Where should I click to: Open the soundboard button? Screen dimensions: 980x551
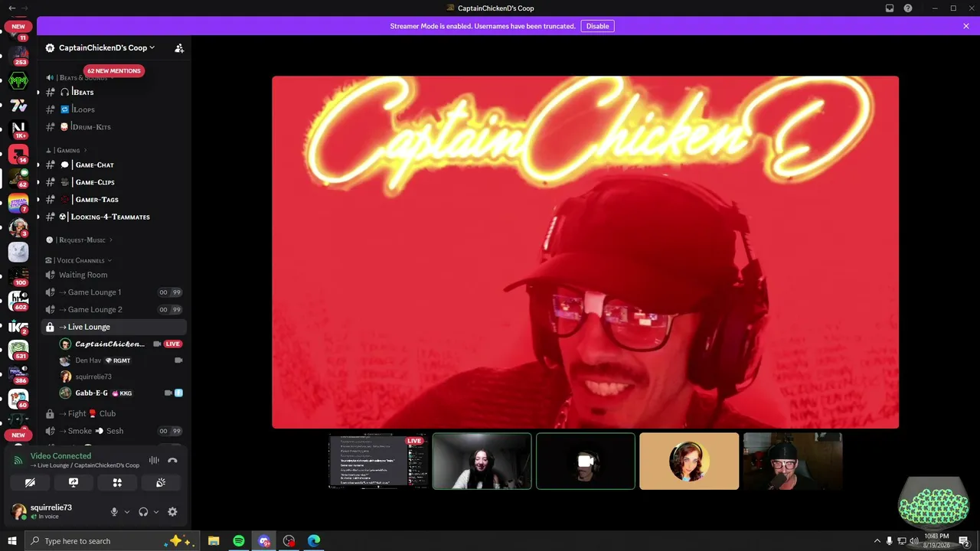(161, 483)
